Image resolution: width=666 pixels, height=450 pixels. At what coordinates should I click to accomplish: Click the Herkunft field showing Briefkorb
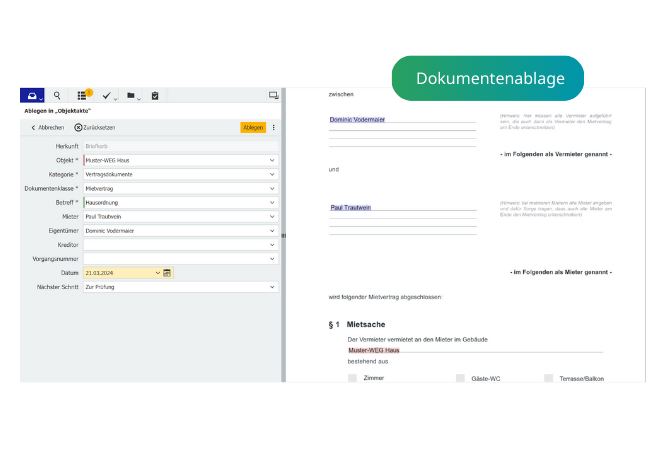[x=181, y=146]
